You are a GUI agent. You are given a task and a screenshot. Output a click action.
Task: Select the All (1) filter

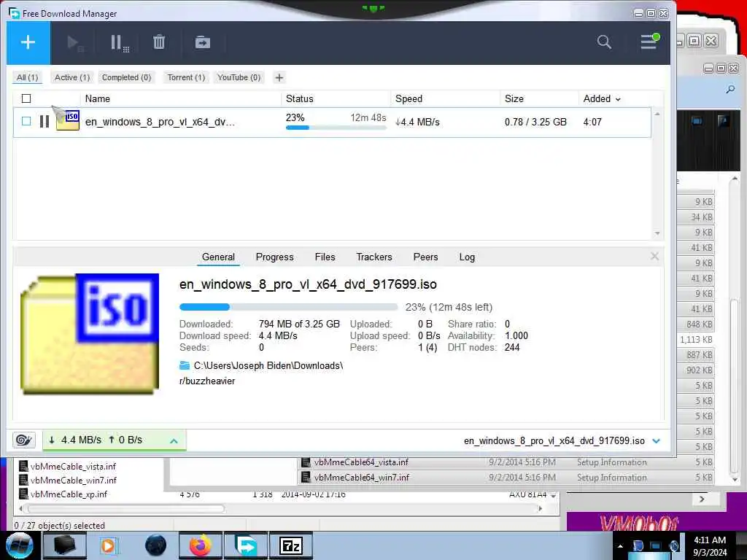(27, 77)
